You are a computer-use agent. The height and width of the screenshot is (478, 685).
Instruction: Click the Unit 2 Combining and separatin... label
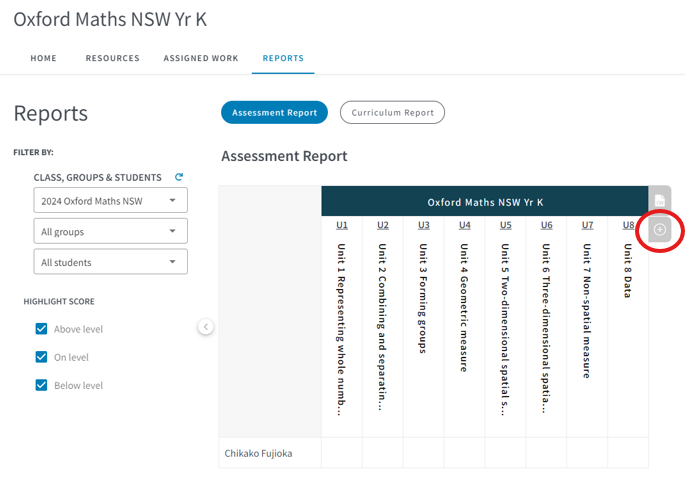point(382,327)
